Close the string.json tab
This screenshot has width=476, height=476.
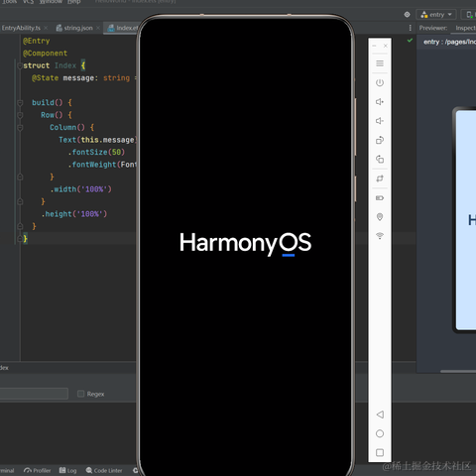tap(98, 28)
